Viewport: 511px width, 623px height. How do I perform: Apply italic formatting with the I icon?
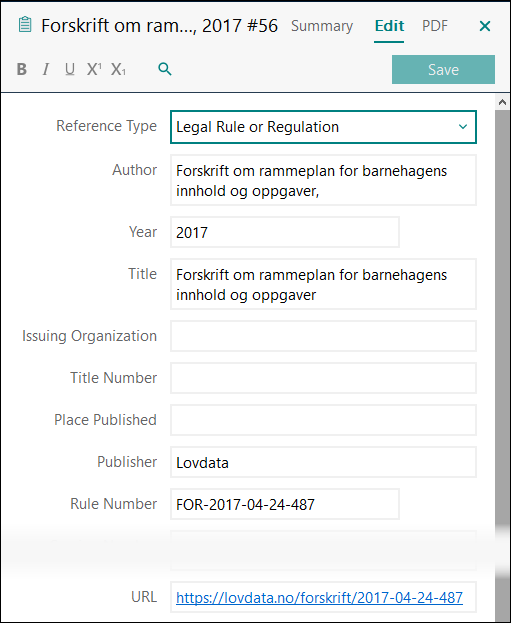click(46, 69)
